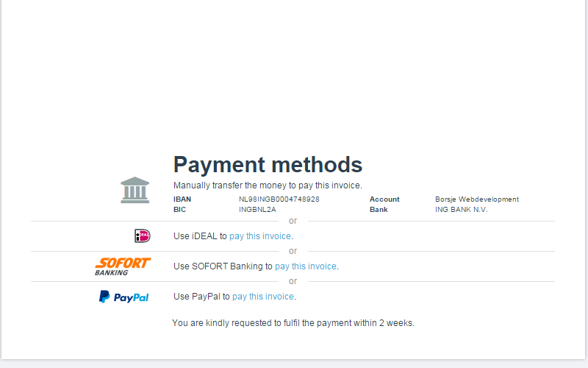Screen dimensions: 588x368
Task: Click the IBAN number NL98INGB0004748928
Action: [279, 199]
